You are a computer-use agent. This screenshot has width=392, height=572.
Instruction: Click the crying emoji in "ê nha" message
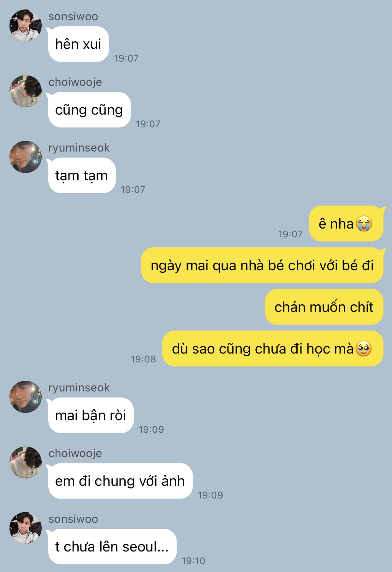[x=364, y=224]
